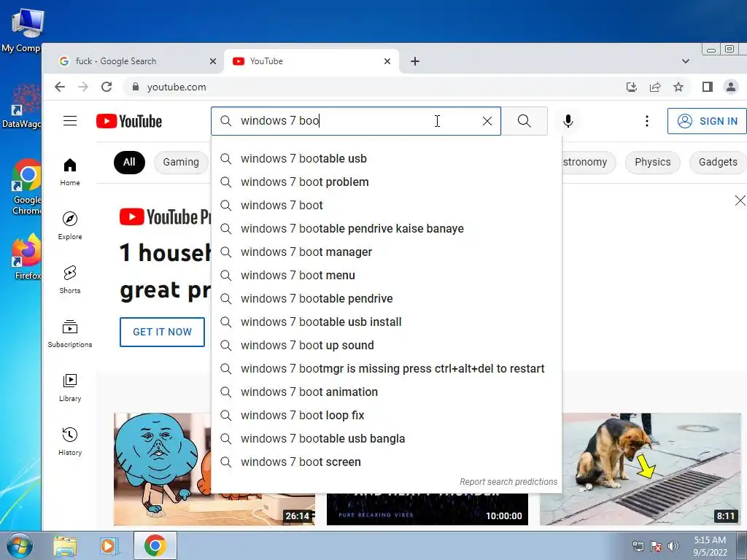Viewport: 747px width, 560px height.
Task: Click Report search predictions link
Action: [x=508, y=482]
